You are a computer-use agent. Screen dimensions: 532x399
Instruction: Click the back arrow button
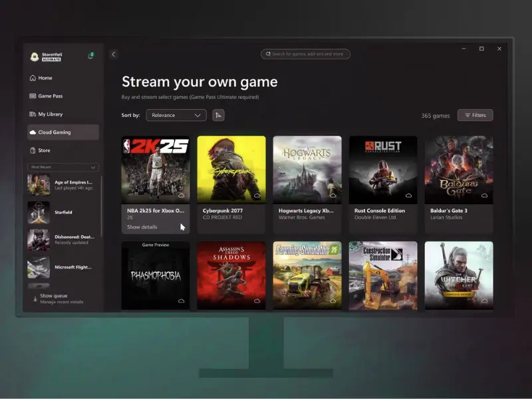tap(113, 55)
